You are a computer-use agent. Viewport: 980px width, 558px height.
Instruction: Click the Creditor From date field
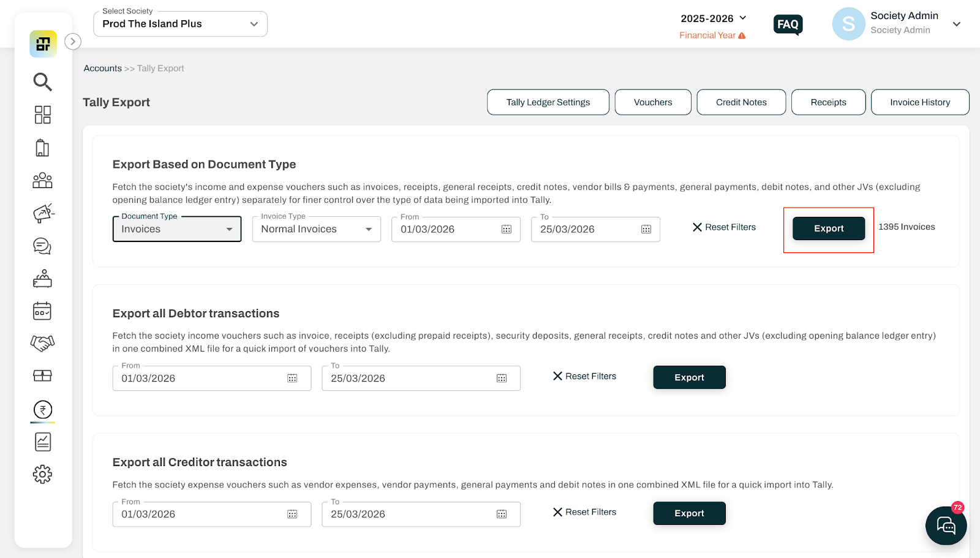(212, 515)
